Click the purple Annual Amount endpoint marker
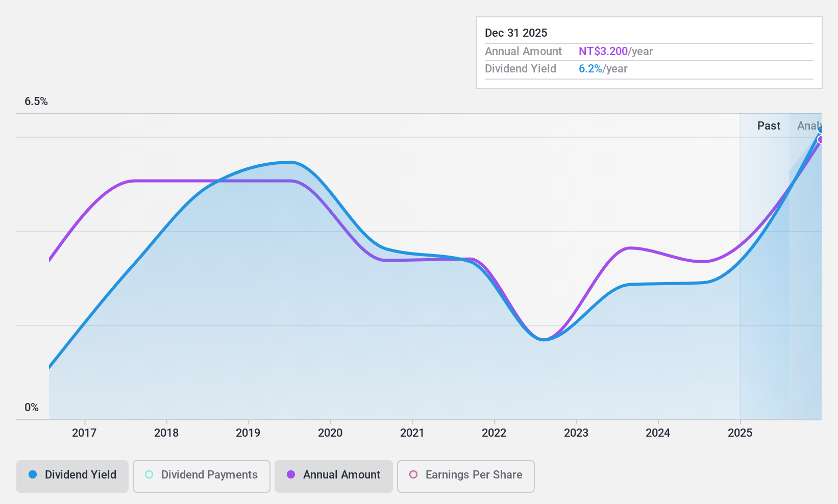The width and height of the screenshot is (838, 504). [821, 140]
